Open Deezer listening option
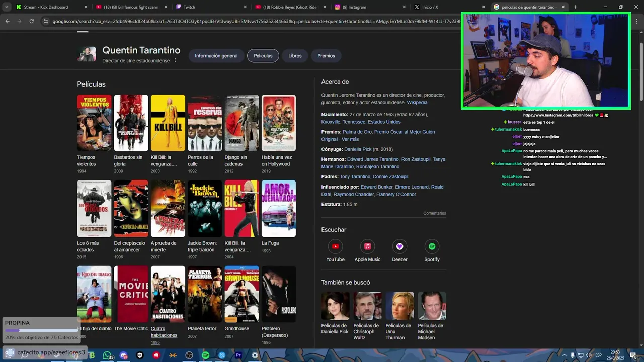Screen dimensions: 644x362 pos(399,251)
